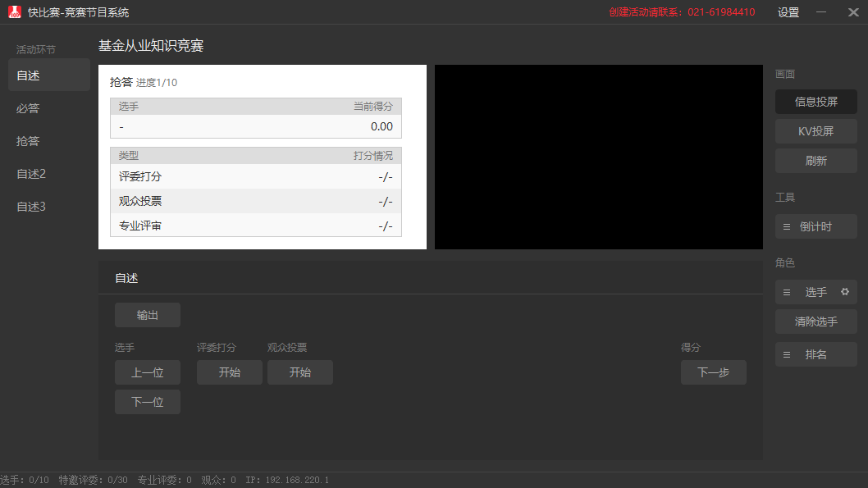The height and width of the screenshot is (488, 868).
Task: Click the 信息投屏 button
Action: [816, 102]
